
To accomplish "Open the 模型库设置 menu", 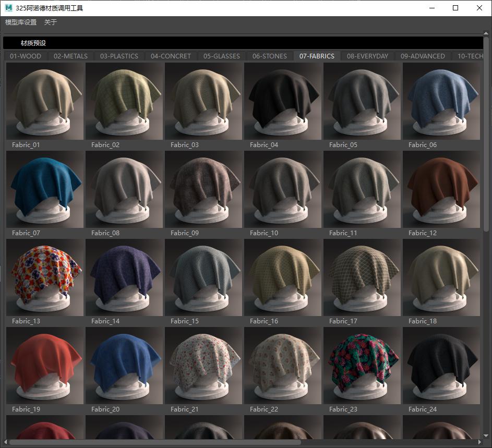I will tap(21, 22).
